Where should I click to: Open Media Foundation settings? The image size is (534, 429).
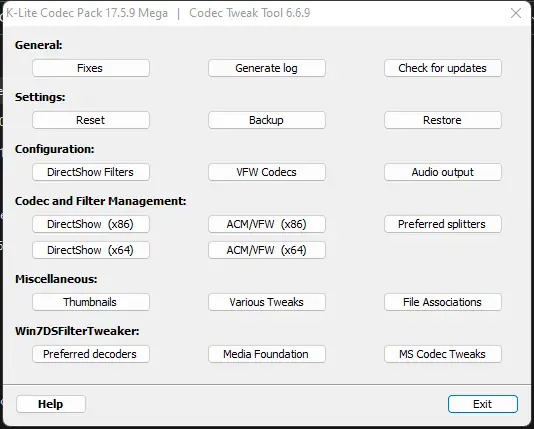pos(267,354)
